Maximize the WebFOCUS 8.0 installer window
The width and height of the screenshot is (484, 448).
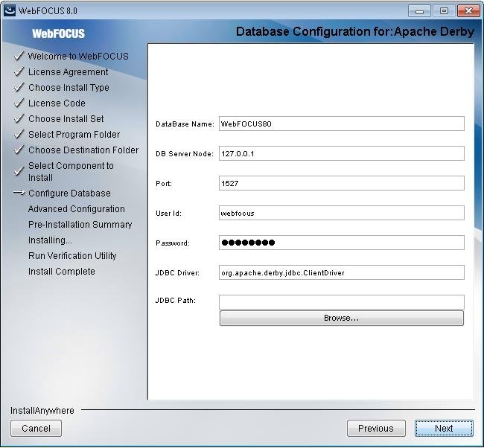pyautogui.click(x=444, y=11)
